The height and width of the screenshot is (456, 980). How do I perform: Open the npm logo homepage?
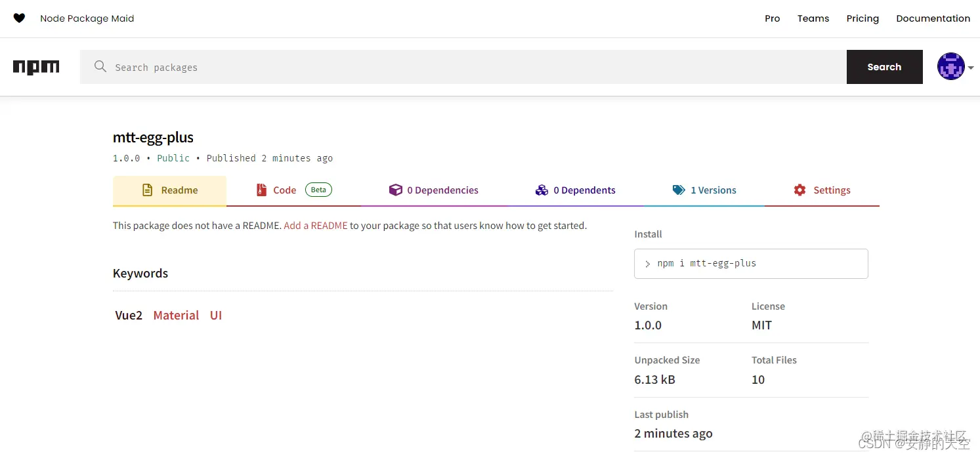click(36, 67)
